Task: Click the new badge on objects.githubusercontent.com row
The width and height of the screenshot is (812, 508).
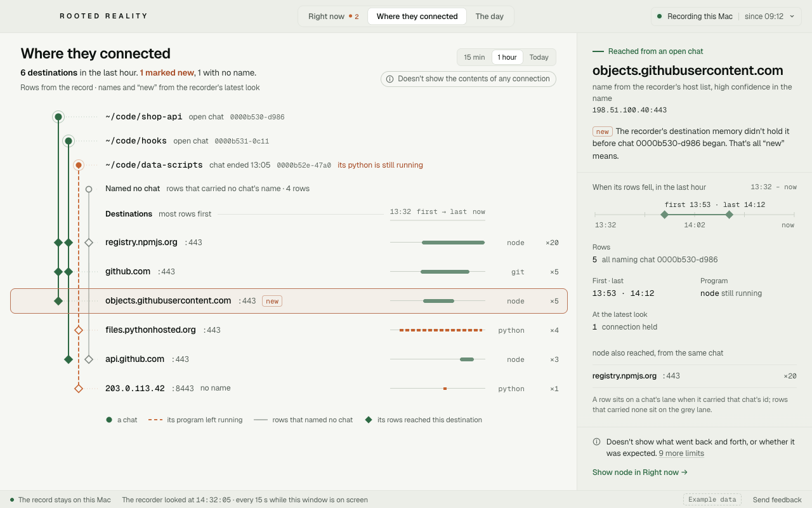Action: point(272,301)
